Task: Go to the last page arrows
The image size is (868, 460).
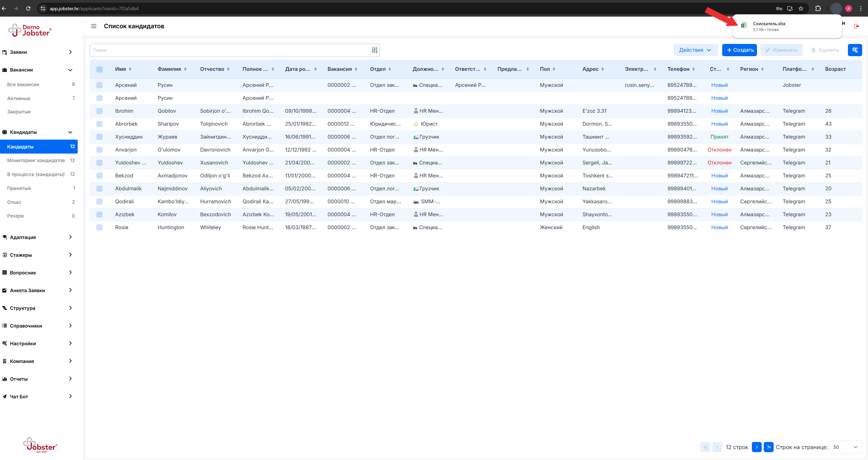Action: pos(769,447)
